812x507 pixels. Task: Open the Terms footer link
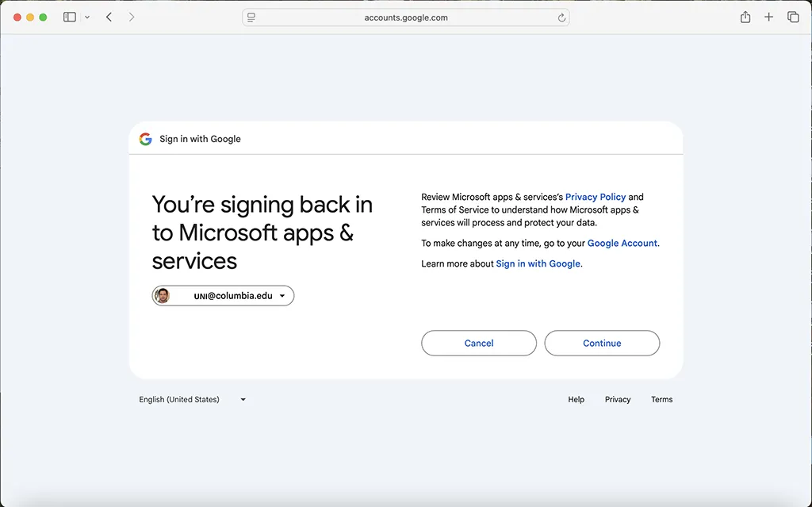coord(662,399)
